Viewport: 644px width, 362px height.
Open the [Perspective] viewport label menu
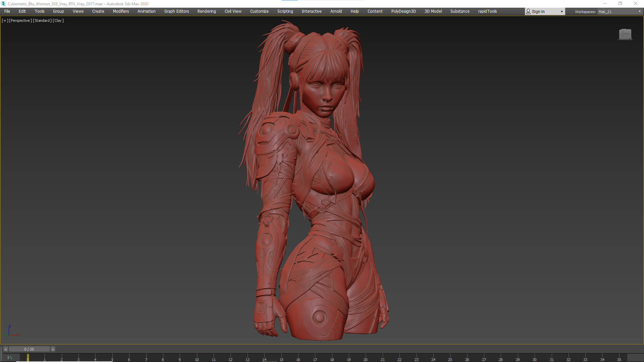point(20,20)
